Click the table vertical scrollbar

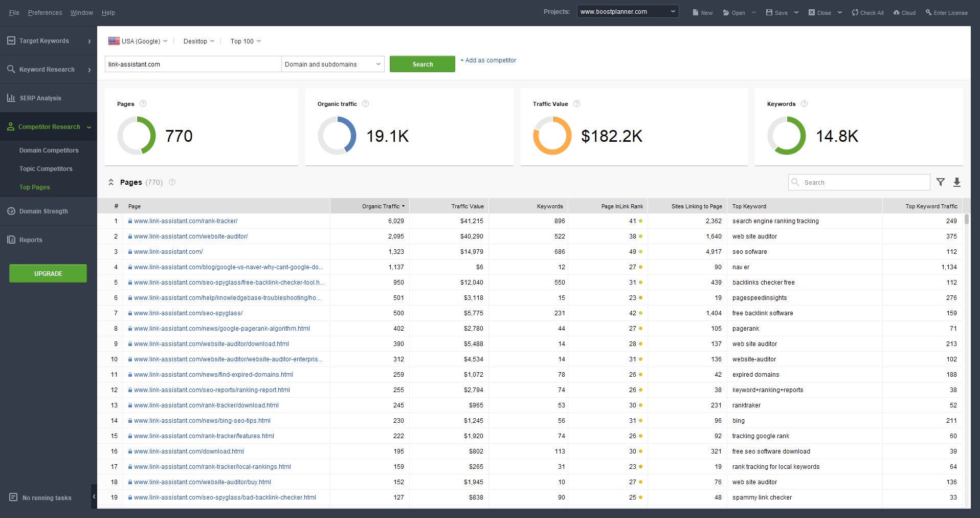click(x=966, y=219)
